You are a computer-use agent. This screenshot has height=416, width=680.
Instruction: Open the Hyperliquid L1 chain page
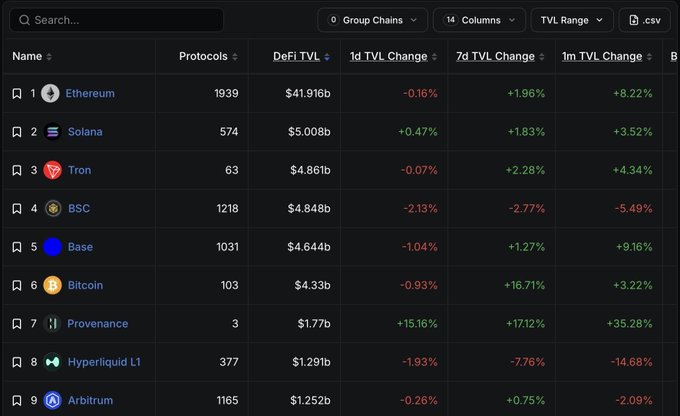[x=104, y=362]
